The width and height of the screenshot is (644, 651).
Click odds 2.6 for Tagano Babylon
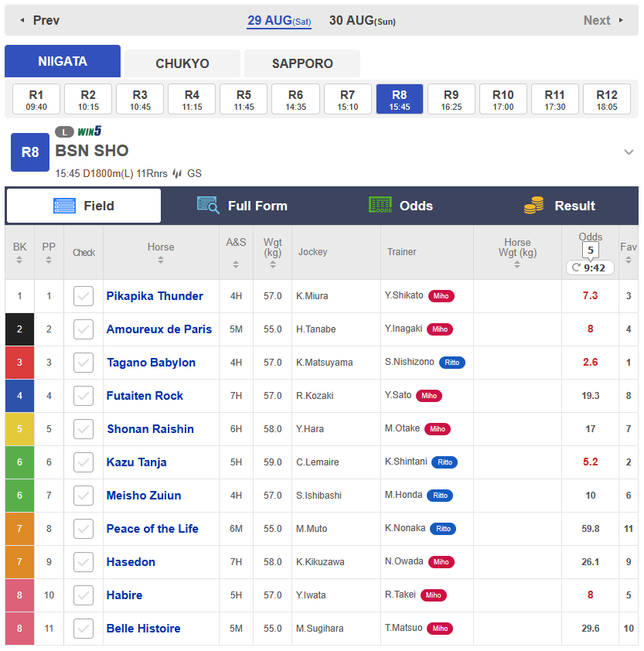click(590, 362)
